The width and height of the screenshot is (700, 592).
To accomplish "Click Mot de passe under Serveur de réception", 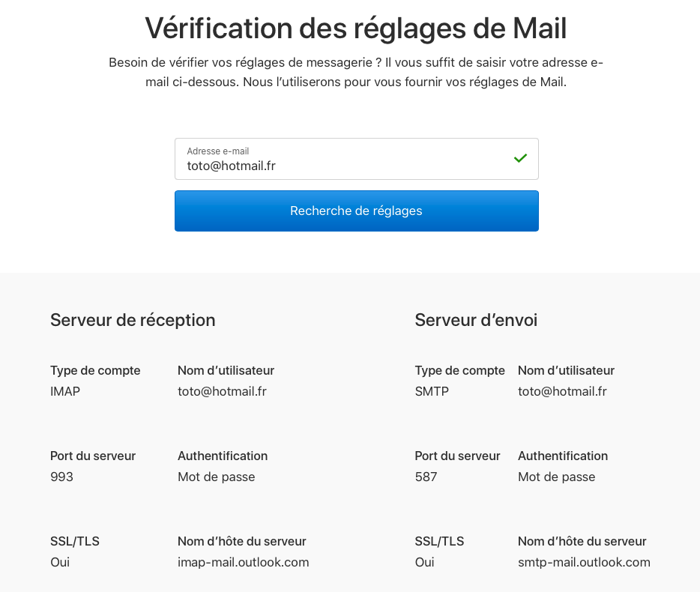I will (216, 477).
